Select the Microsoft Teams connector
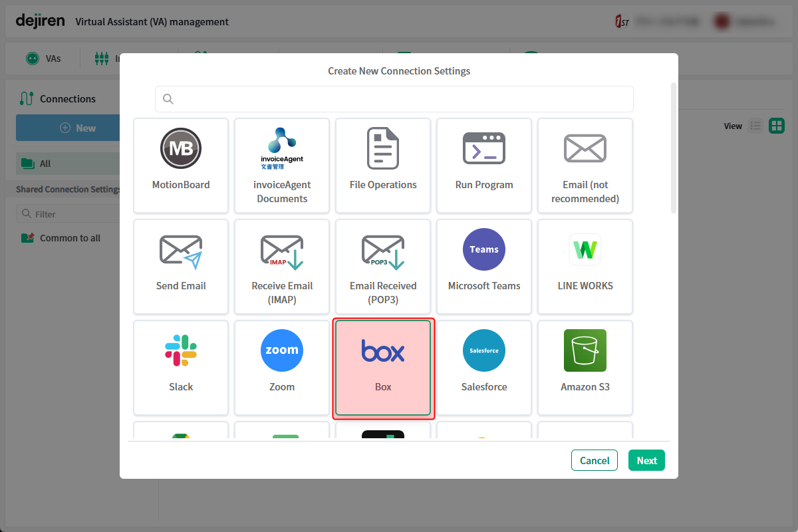798x532 pixels. [484, 267]
